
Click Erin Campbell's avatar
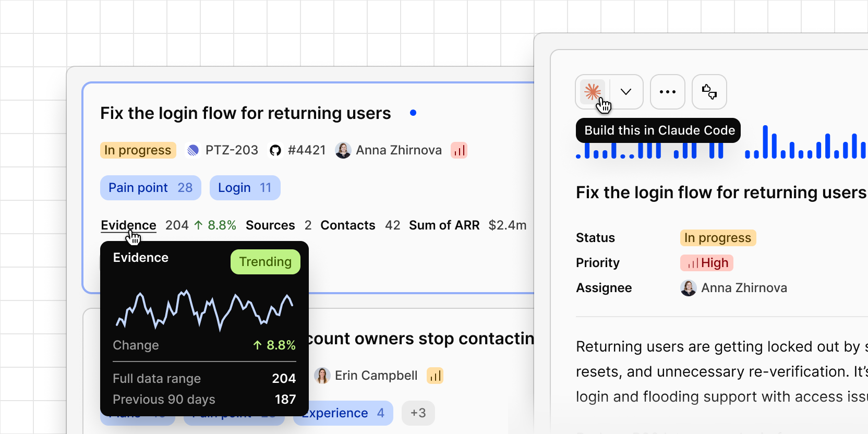[322, 376]
